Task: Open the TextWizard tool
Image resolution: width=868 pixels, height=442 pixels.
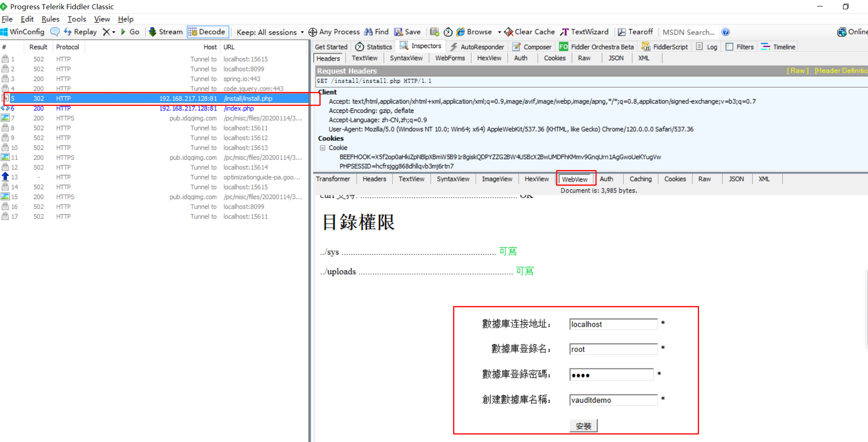Action: point(584,32)
